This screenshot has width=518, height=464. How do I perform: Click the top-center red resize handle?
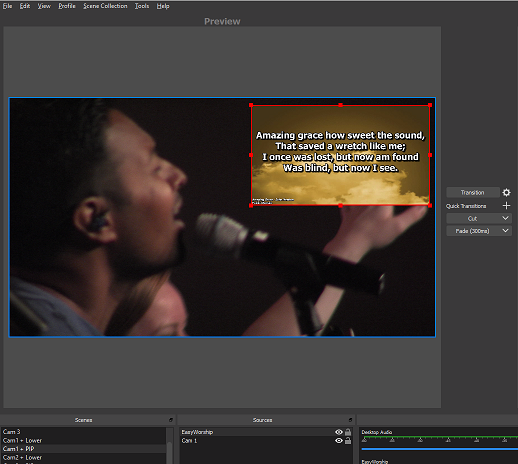click(340, 105)
